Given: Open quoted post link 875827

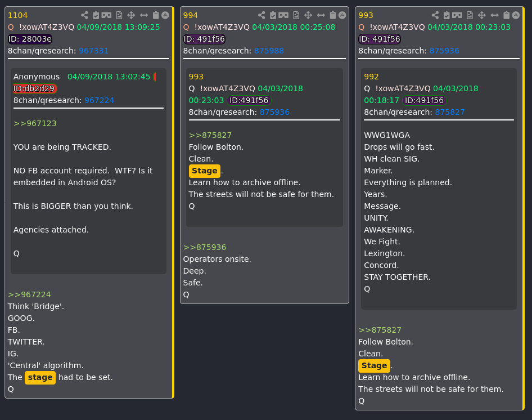Looking at the screenshot, I should 450,112.
